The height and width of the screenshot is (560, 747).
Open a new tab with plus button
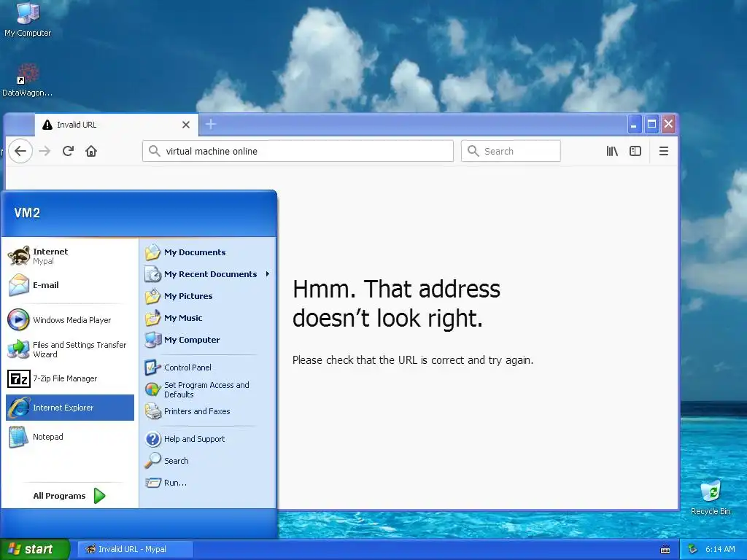tap(211, 125)
